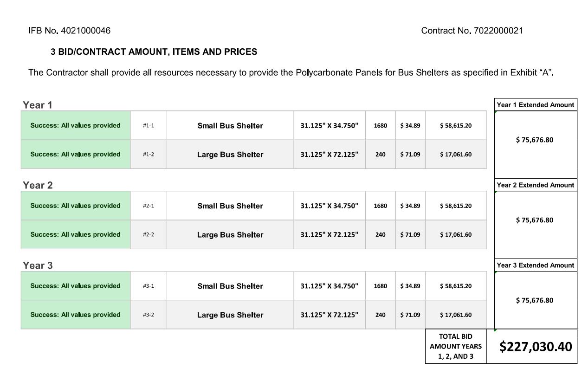Click the Year 1 Extended Amount header

[535, 105]
